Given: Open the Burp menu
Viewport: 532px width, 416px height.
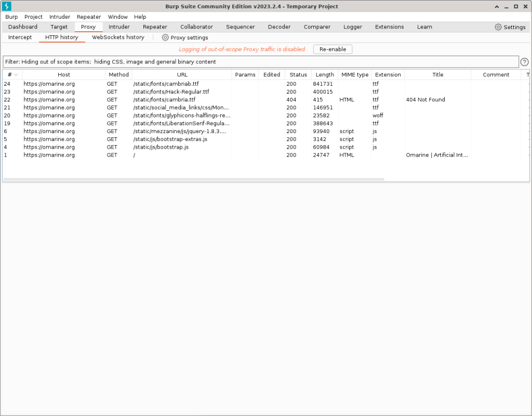Looking at the screenshot, I should click(11, 17).
